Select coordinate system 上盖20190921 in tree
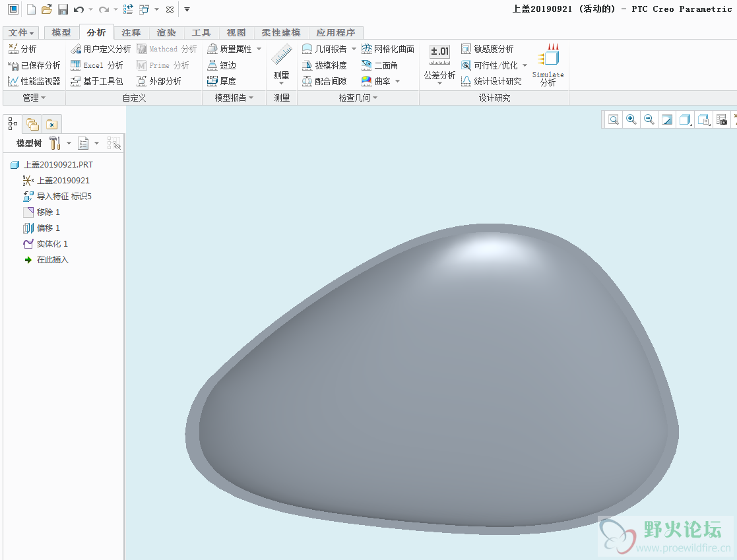This screenshot has height=560, width=737. pyautogui.click(x=56, y=181)
